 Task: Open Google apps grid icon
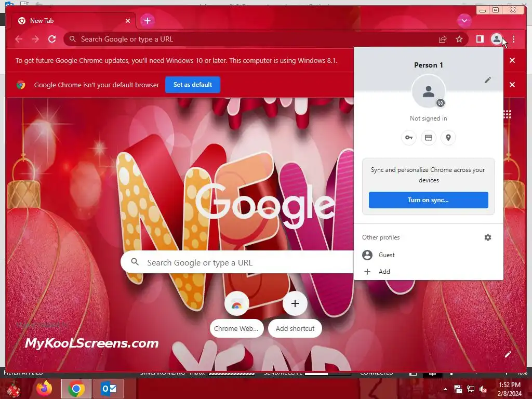point(507,114)
